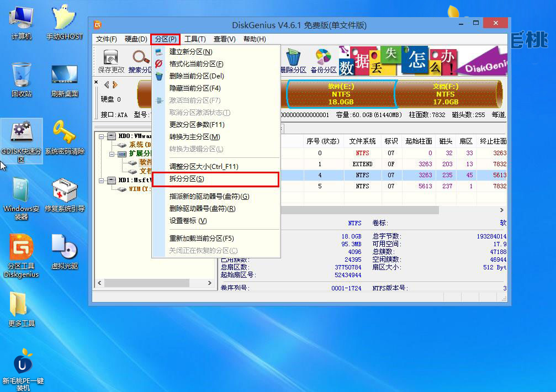556x392 pixels.
Task: Select GDISK快速分区 desktop icon
Action: tap(22, 141)
